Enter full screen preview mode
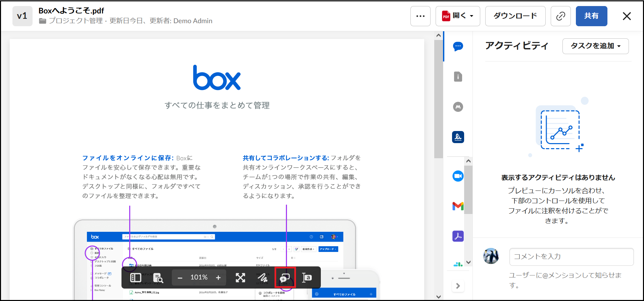 (240, 277)
